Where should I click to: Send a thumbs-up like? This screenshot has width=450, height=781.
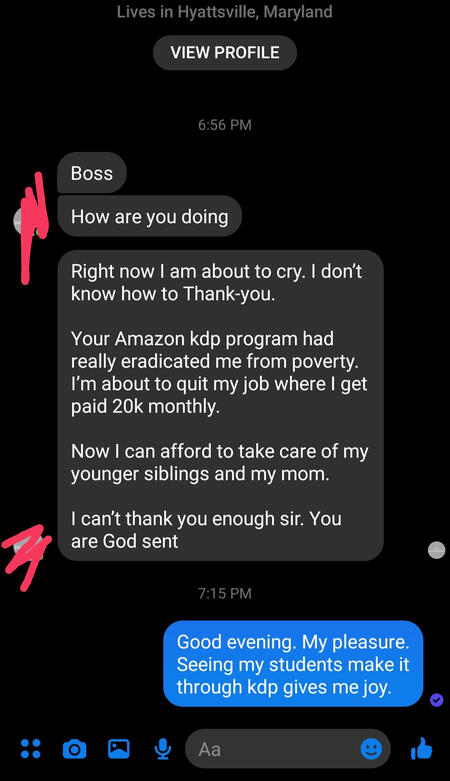click(422, 748)
